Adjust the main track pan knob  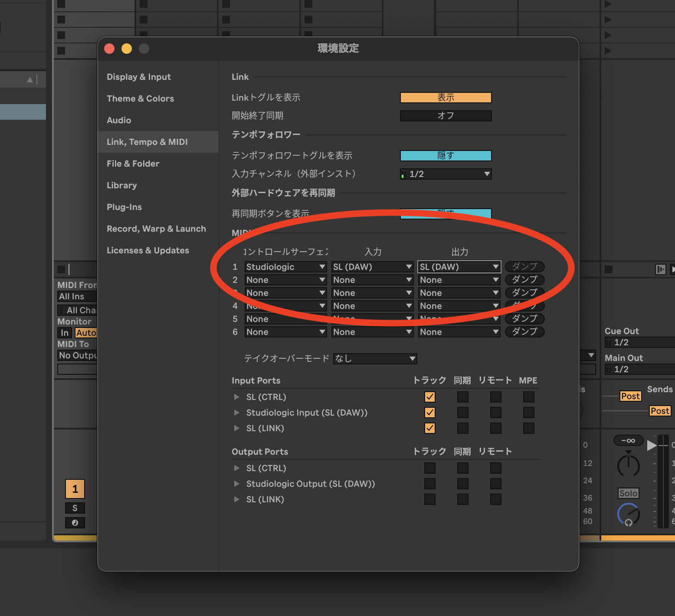coord(628,465)
